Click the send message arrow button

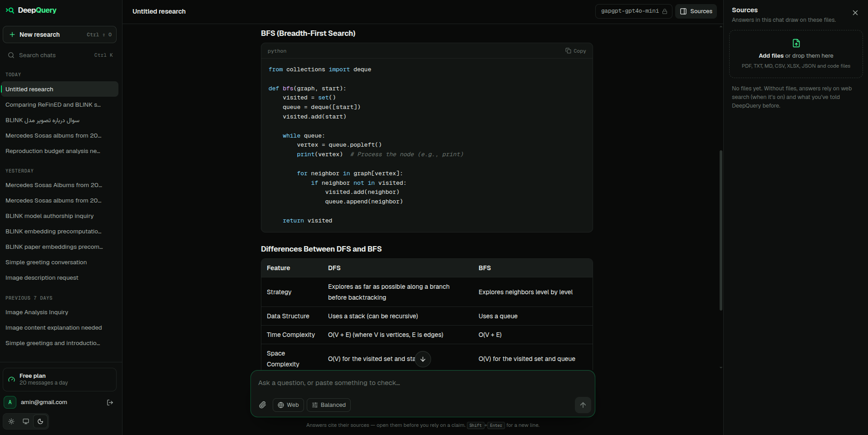[583, 405]
